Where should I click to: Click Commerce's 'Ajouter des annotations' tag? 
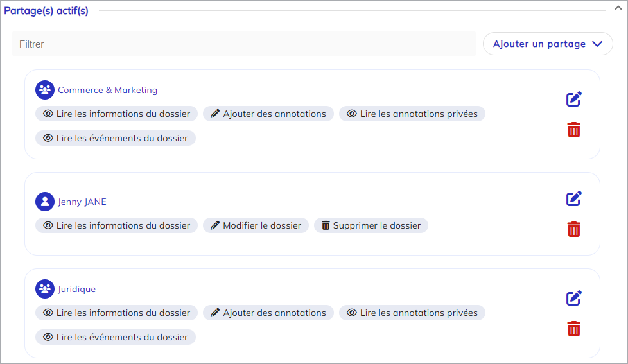268,114
